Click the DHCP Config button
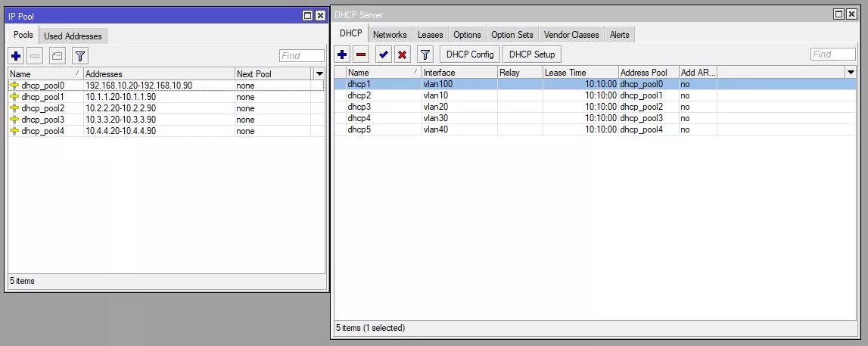 pos(470,55)
